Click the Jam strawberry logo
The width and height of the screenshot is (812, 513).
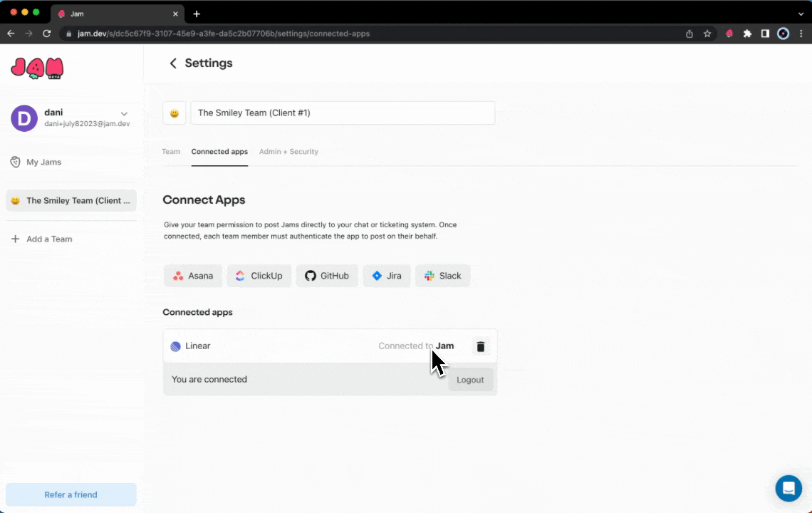click(x=37, y=68)
